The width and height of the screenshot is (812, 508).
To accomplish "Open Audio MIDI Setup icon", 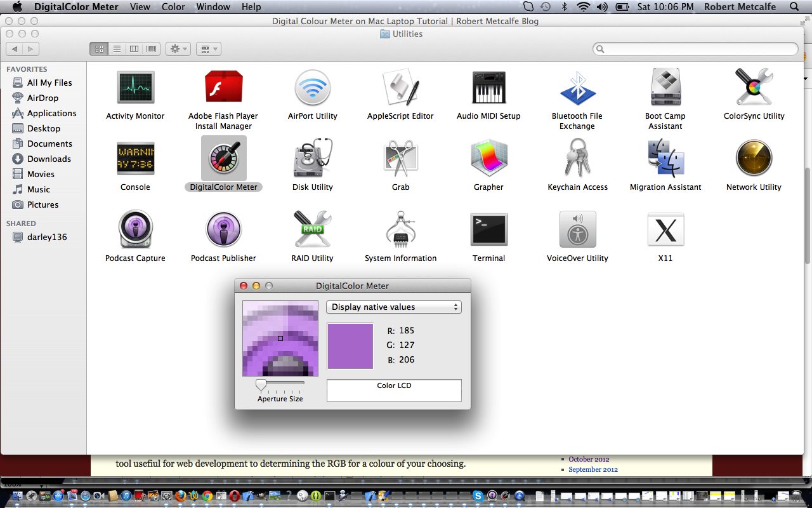I will click(488, 87).
